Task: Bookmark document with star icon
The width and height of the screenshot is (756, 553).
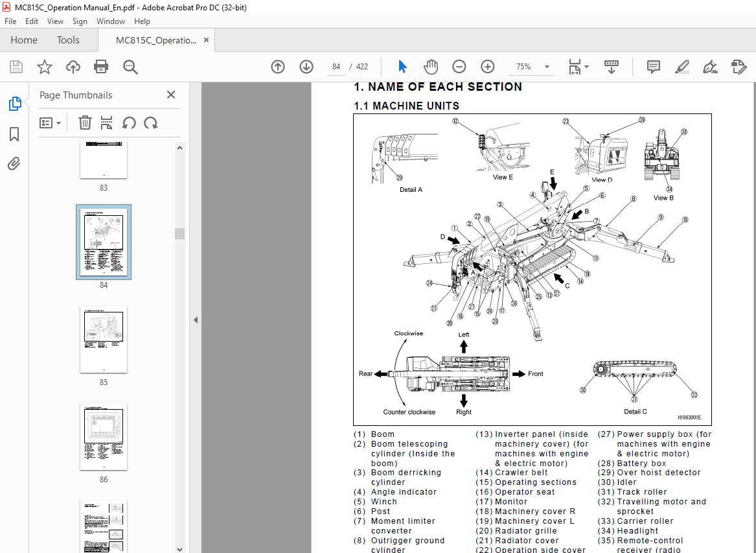Action: point(44,67)
